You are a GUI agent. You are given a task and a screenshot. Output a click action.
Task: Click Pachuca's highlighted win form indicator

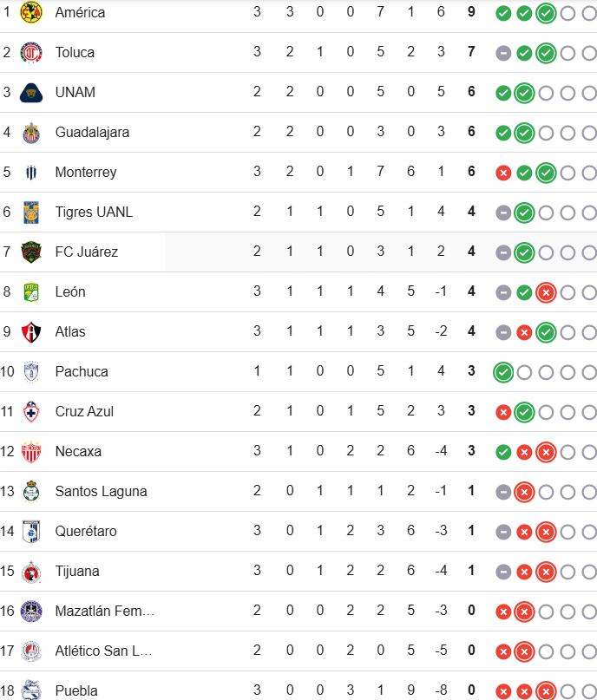(x=503, y=372)
